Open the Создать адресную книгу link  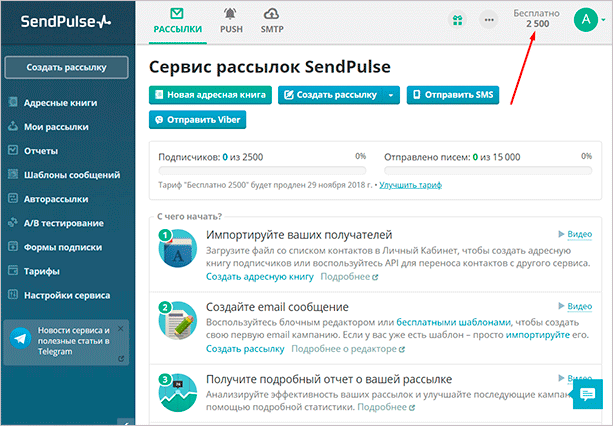[x=260, y=277]
